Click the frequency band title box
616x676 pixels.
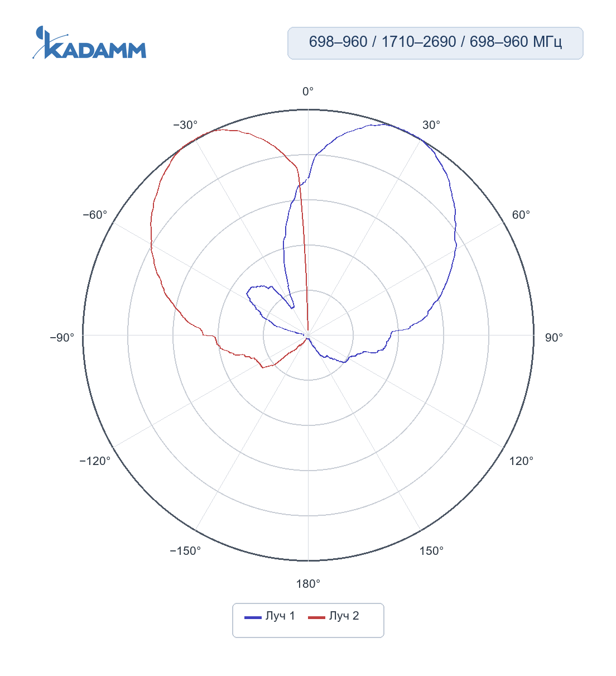435,43
